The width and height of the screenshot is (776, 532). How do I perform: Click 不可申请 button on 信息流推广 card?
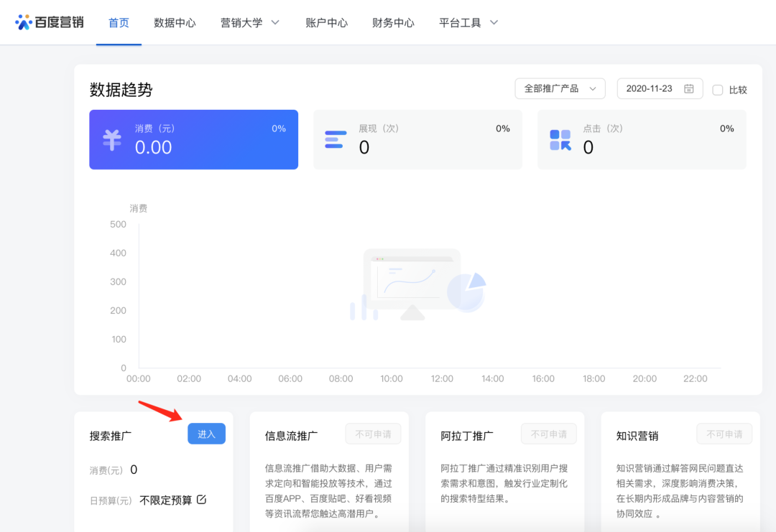[373, 434]
